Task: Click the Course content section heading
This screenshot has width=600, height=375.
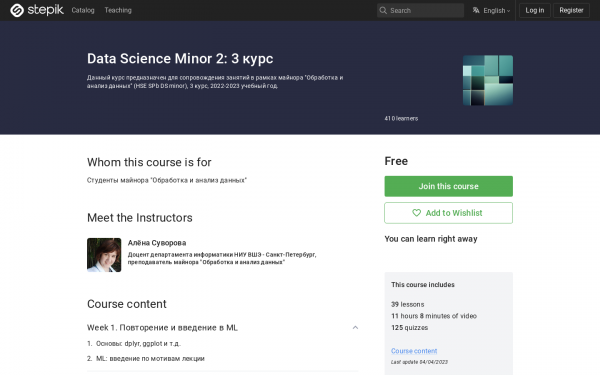Action: click(127, 304)
